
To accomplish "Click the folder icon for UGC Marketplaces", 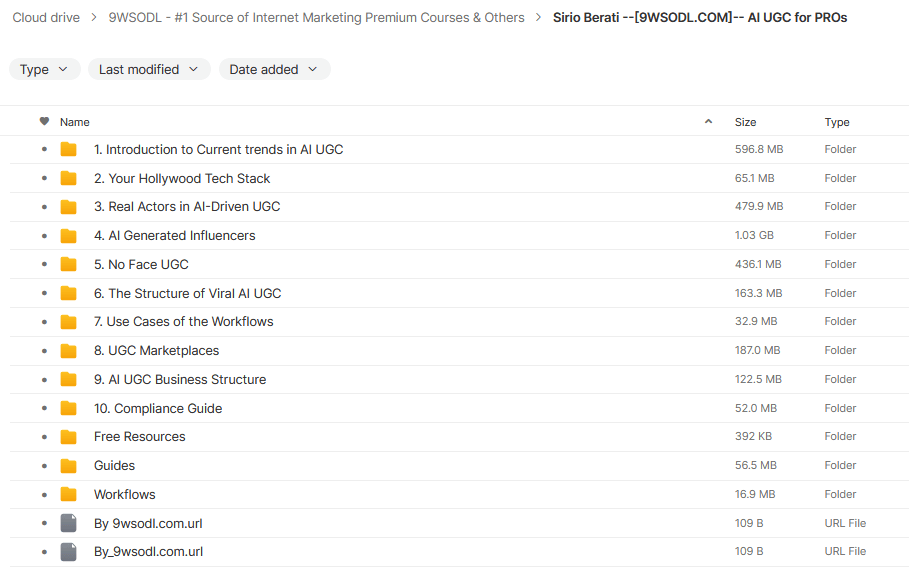I will click(x=68, y=351).
